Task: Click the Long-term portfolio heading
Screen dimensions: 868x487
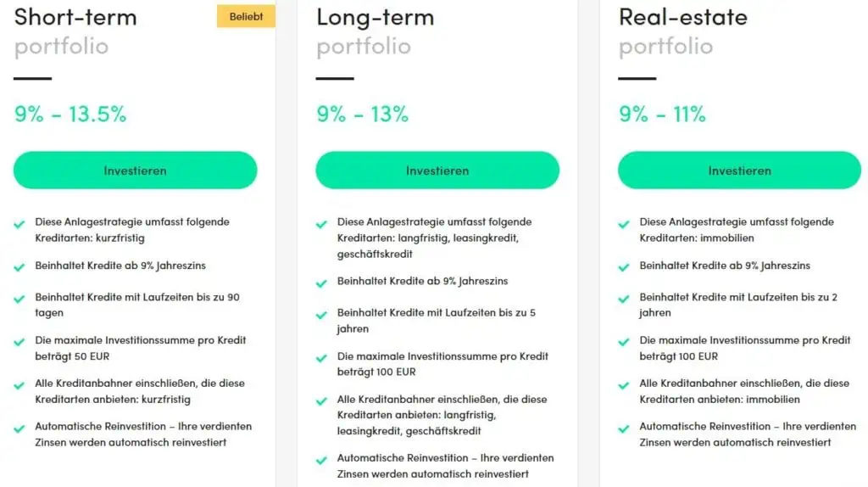Action: [x=375, y=31]
